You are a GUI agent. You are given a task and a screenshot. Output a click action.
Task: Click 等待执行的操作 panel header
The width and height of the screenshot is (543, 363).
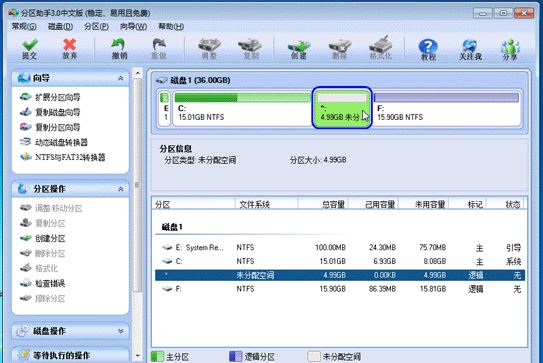pos(70,355)
